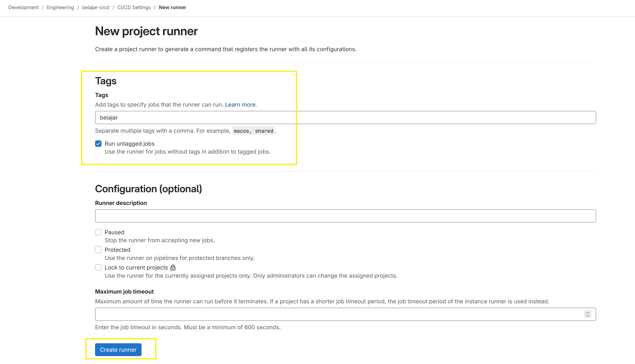Click the Paused label text
The height and width of the screenshot is (364, 635).
click(114, 232)
